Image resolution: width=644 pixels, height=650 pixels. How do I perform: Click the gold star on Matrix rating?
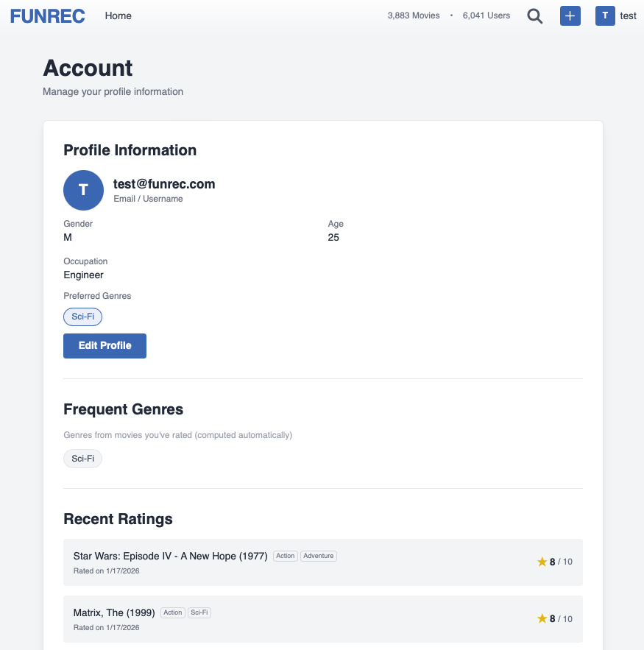[x=542, y=618]
